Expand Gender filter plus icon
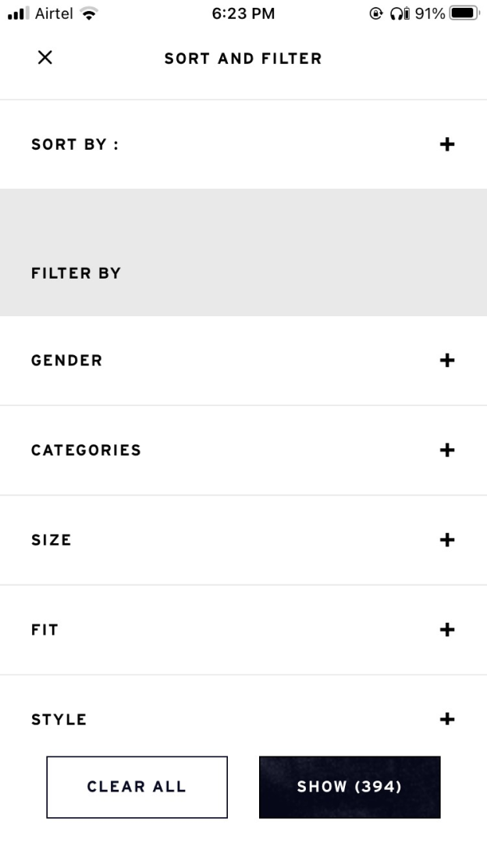The height and width of the screenshot is (868, 487). click(447, 360)
